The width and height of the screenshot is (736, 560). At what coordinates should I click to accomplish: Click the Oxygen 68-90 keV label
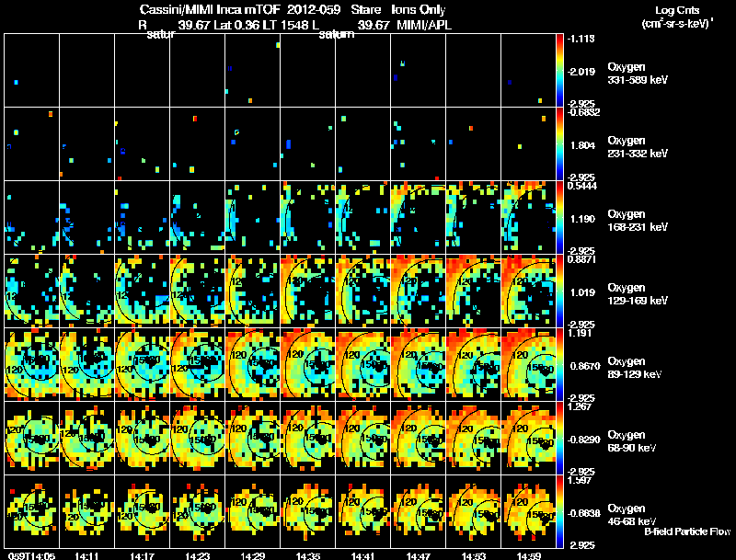(x=632, y=441)
